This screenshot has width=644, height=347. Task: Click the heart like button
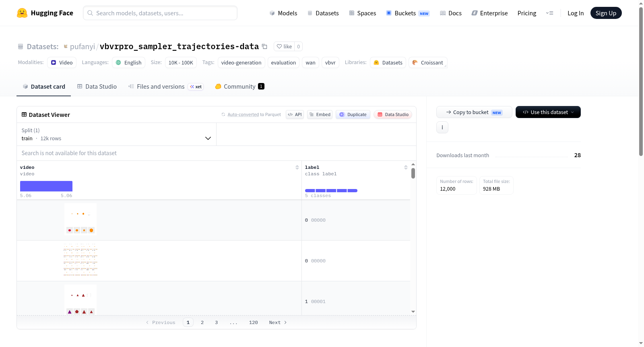[x=284, y=46]
